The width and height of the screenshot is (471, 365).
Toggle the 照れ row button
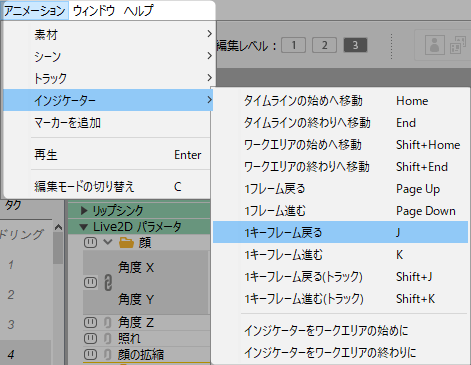click(x=90, y=338)
